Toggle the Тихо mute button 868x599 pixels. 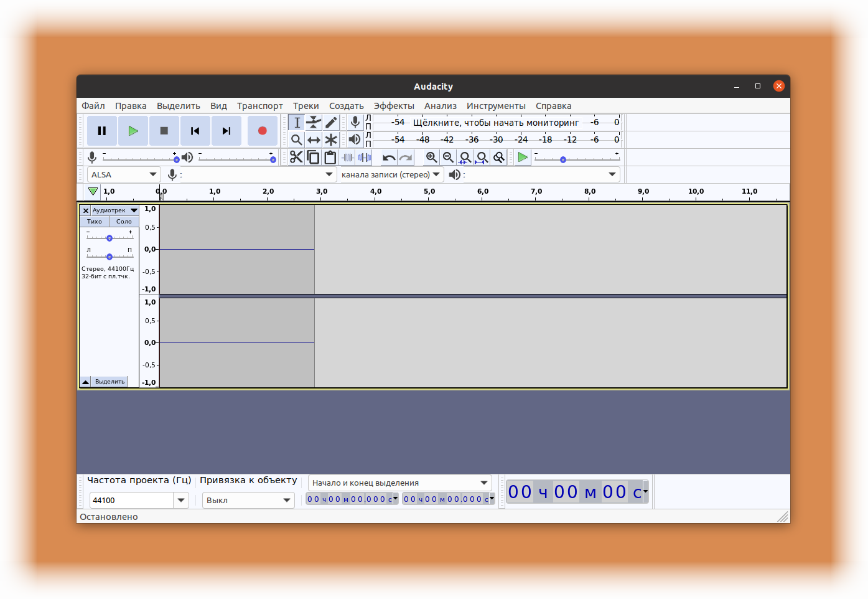95,222
